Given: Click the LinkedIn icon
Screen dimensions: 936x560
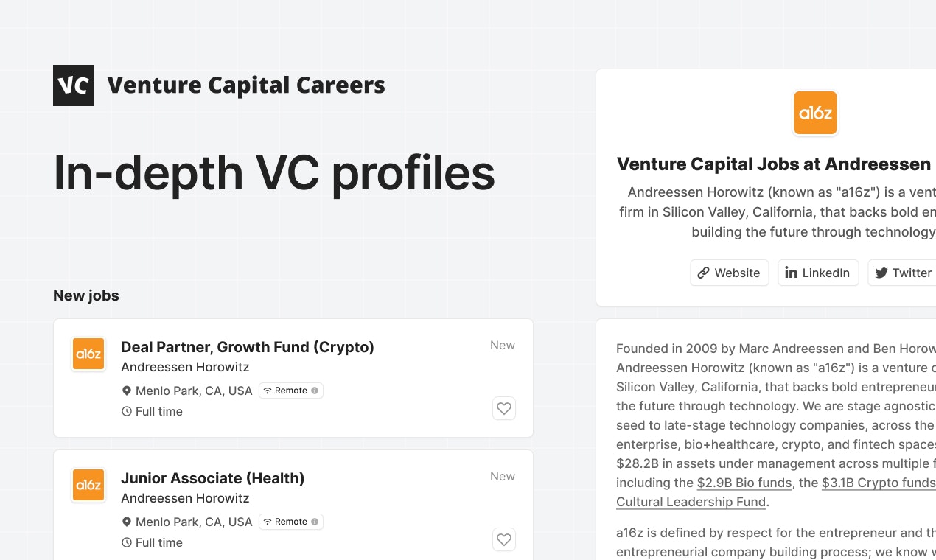Looking at the screenshot, I should 791,273.
